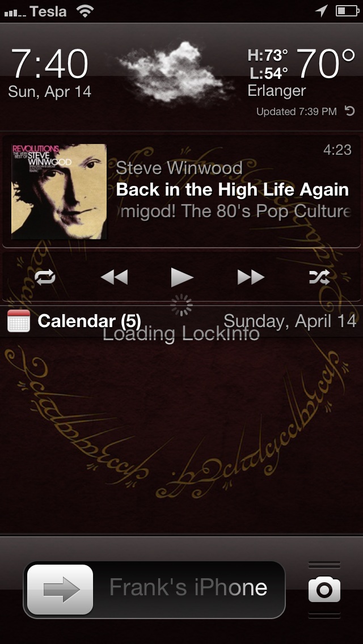This screenshot has width=363, height=644.
Task: Tap the Calendar app icon
Action: tap(19, 321)
